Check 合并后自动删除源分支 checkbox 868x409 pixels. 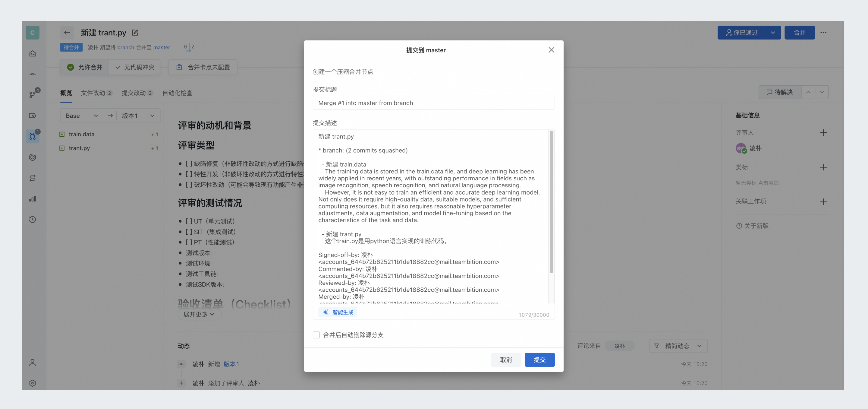[316, 335]
